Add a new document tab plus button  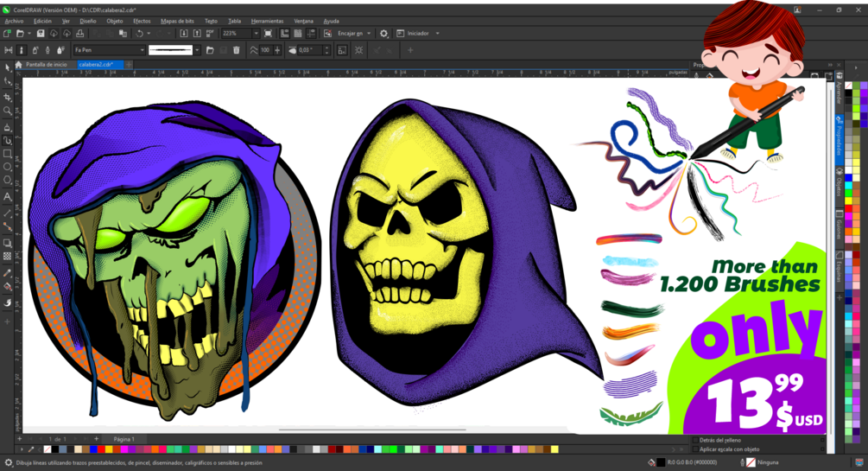click(x=129, y=65)
